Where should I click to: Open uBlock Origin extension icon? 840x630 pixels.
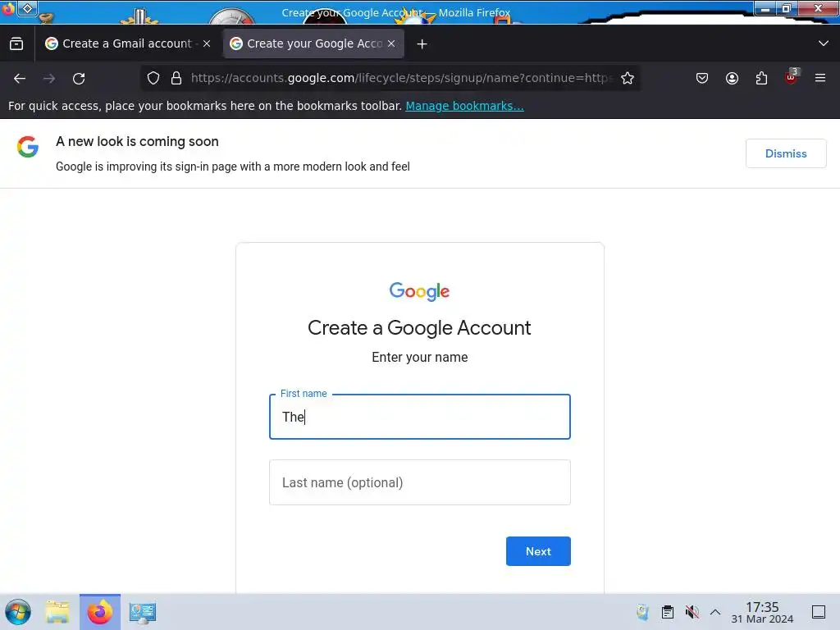click(x=792, y=77)
